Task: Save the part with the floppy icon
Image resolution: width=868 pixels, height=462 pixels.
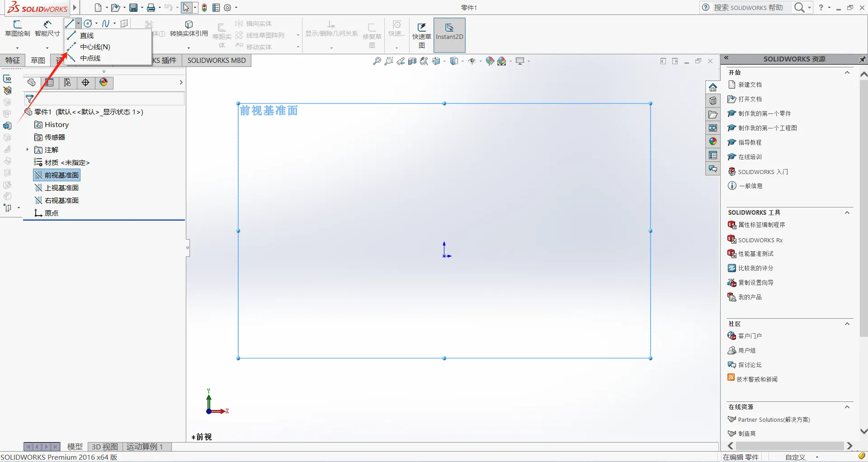Action: (133, 8)
